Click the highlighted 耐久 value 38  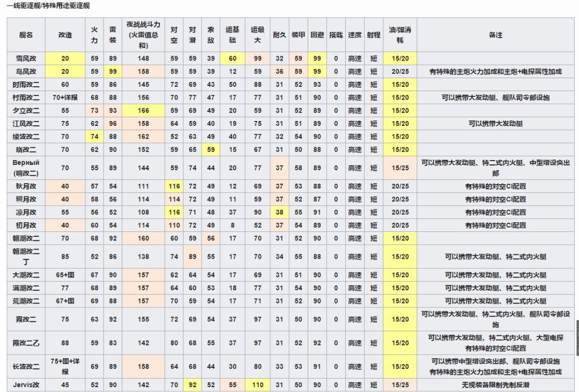click(279, 213)
